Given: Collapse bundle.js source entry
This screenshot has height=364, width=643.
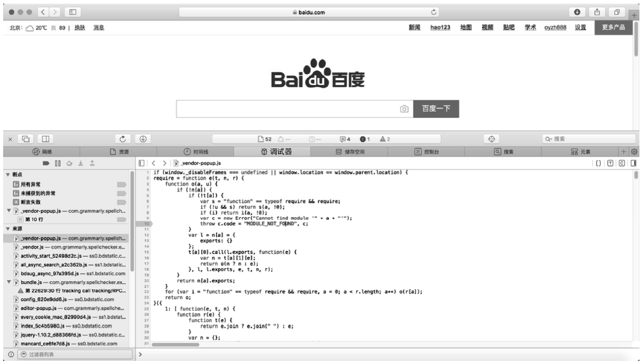Looking at the screenshot, I should tap(9, 282).
